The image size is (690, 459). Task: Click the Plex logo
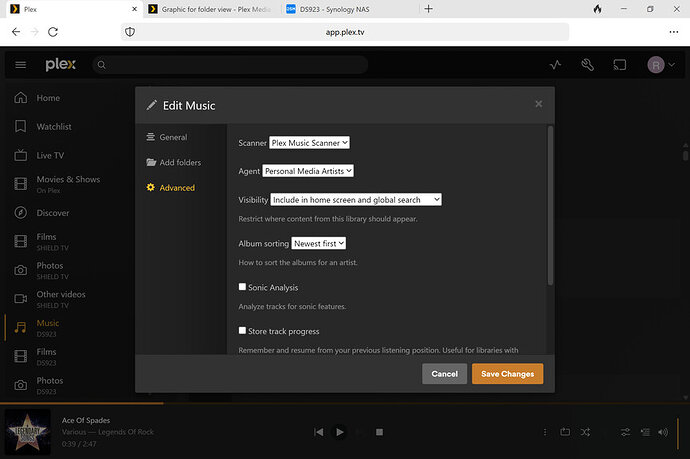[60, 65]
